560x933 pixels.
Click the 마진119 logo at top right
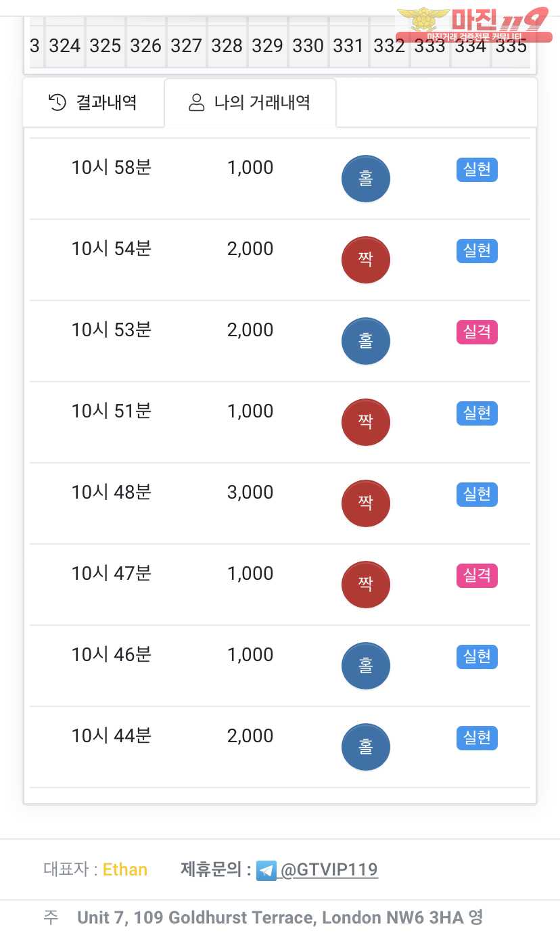[473, 24]
